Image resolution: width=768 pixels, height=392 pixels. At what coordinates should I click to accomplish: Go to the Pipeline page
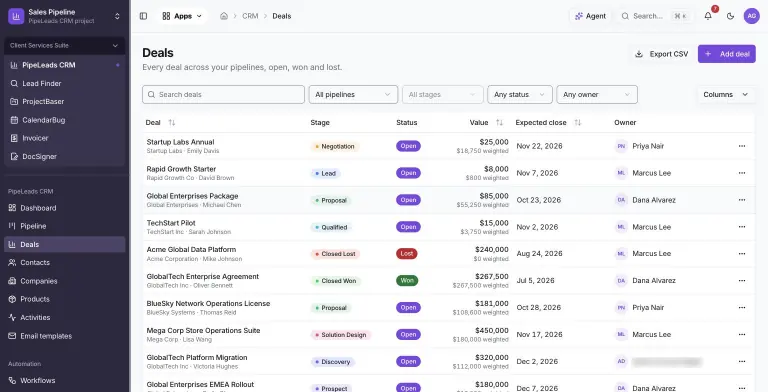(x=64, y=226)
